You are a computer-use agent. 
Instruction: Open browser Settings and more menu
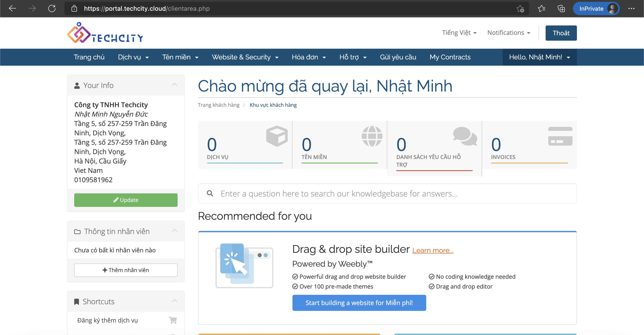631,9
